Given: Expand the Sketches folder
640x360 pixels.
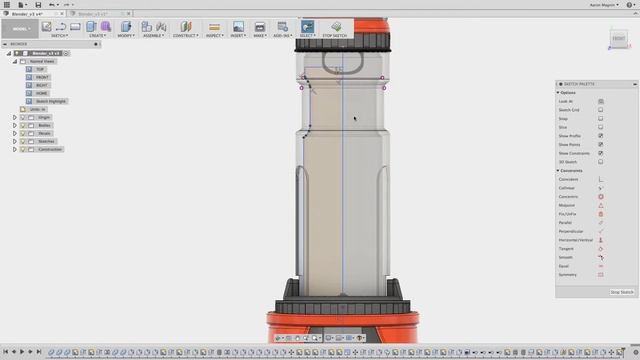Looking at the screenshot, I should coord(15,141).
